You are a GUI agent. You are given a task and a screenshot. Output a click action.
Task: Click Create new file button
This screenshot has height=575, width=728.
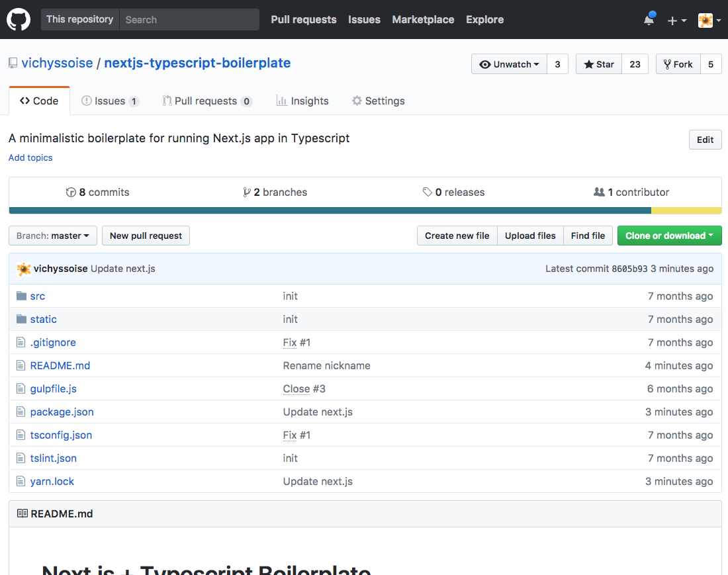[457, 236]
